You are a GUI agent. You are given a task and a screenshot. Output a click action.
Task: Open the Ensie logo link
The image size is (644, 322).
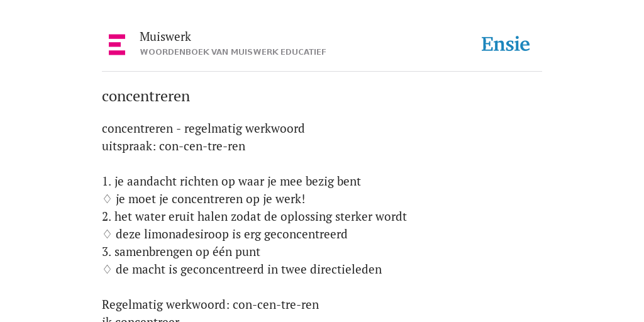tap(506, 44)
